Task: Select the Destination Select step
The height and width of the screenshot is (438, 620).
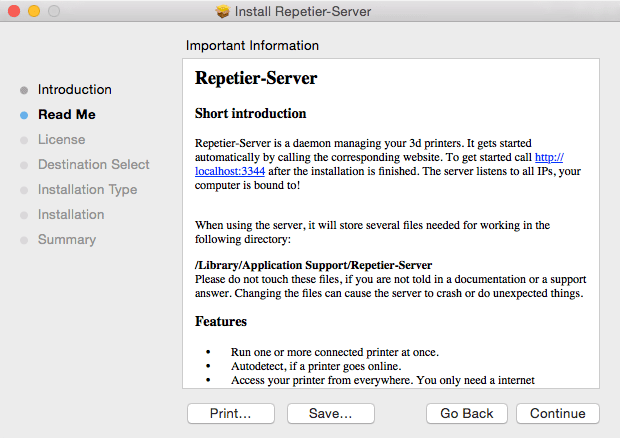Action: point(93,165)
